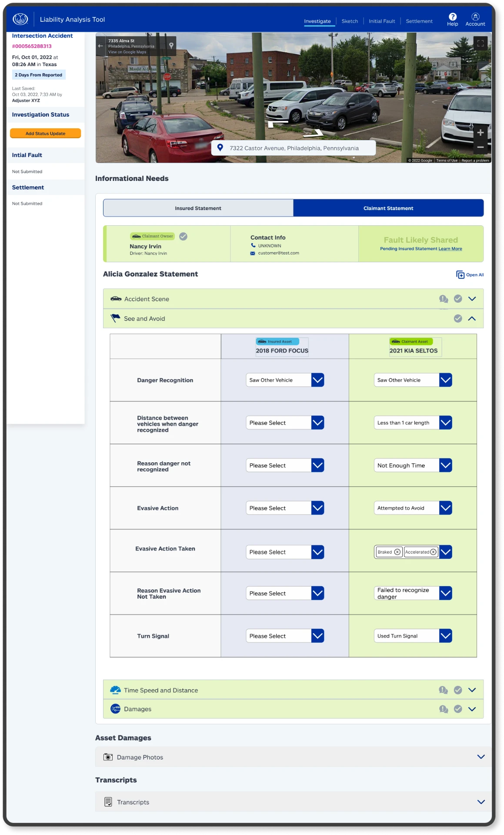Click comment icon on Damages row
This screenshot has width=504, height=835.
tap(444, 709)
